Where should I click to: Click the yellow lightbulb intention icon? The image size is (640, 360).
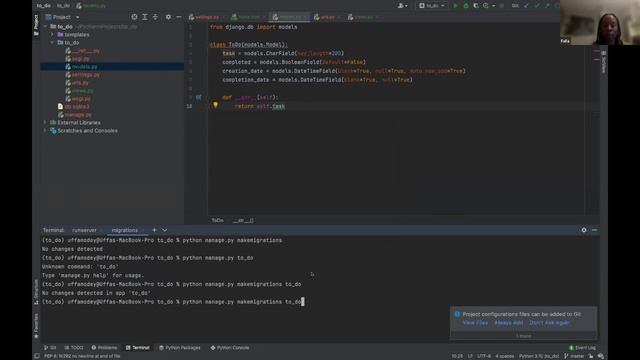click(x=216, y=105)
